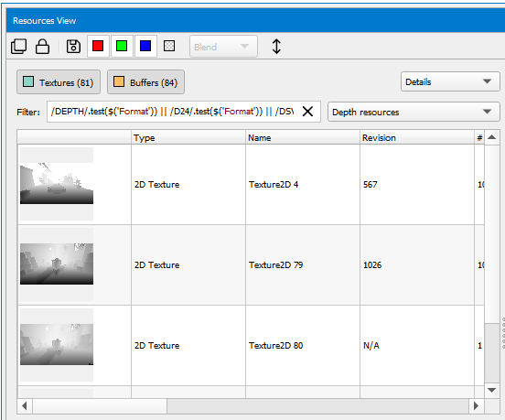Toggle the Buffers (84) filter button
Viewport: 505px width, 420px height.
(145, 82)
